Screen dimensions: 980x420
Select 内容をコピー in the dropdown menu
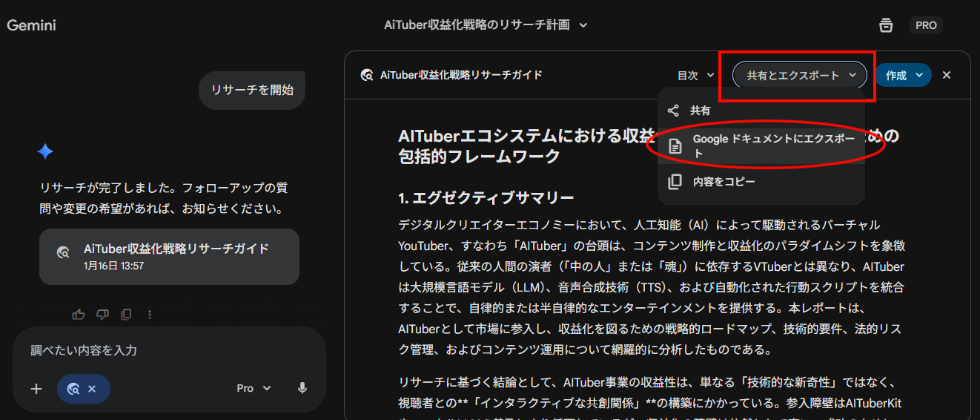(724, 182)
